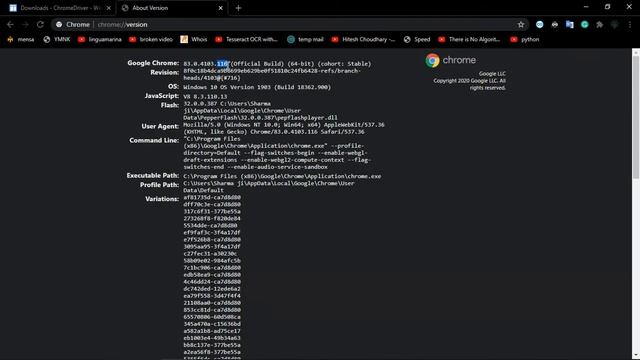
Task: Click the scrollbar up arrow
Action: pyautogui.click(x=636, y=52)
